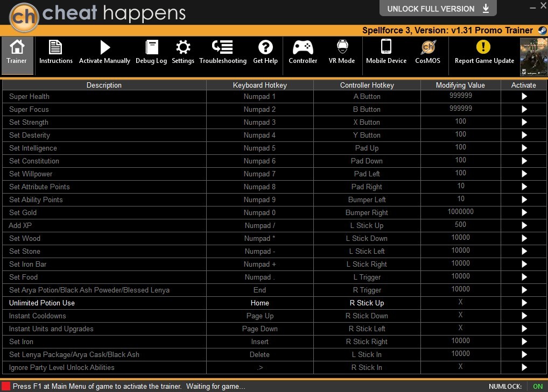Edit Add XP modifying value 500
The width and height of the screenshot is (548, 392).
point(461,225)
